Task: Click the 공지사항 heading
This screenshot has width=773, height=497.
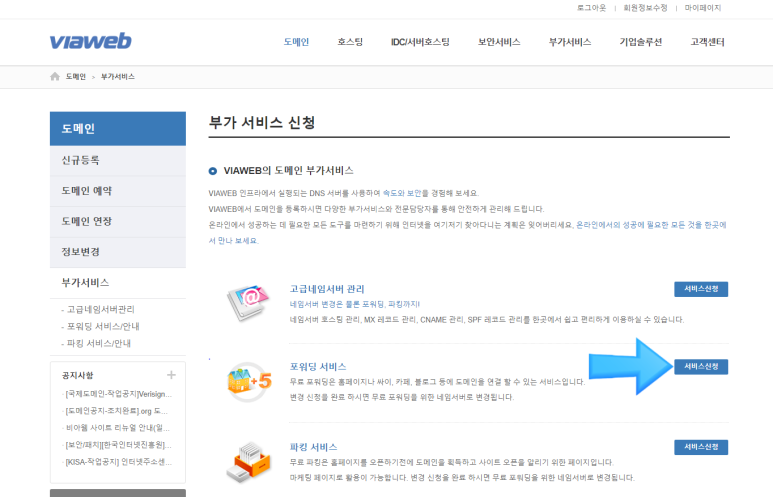Action: coord(77,376)
